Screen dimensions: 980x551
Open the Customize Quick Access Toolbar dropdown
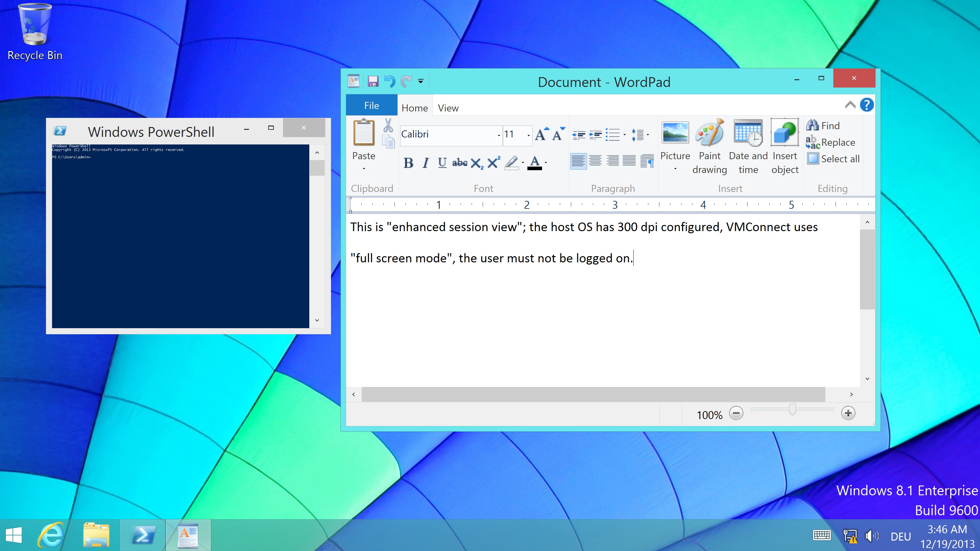[x=421, y=81]
